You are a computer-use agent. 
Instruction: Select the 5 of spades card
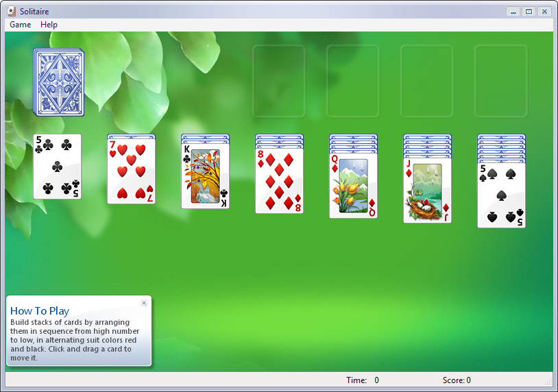(x=501, y=195)
